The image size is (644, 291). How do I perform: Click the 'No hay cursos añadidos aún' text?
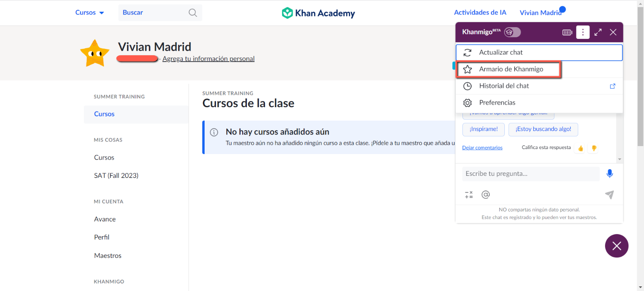pos(278,132)
